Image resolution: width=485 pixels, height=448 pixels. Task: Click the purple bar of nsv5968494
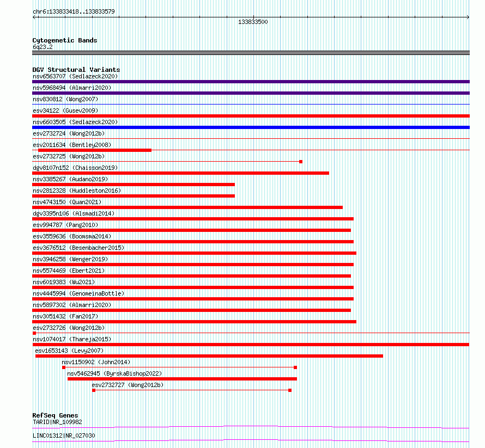pyautogui.click(x=251, y=93)
